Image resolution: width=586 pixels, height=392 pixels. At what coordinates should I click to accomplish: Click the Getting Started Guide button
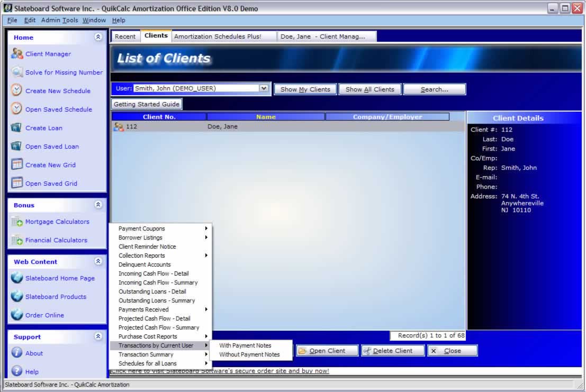click(x=147, y=104)
